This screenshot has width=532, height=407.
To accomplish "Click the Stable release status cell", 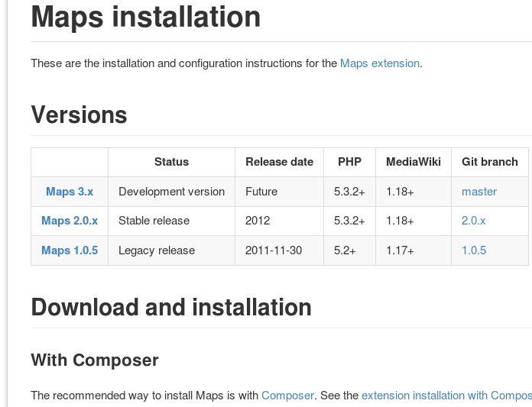I will 171,221.
